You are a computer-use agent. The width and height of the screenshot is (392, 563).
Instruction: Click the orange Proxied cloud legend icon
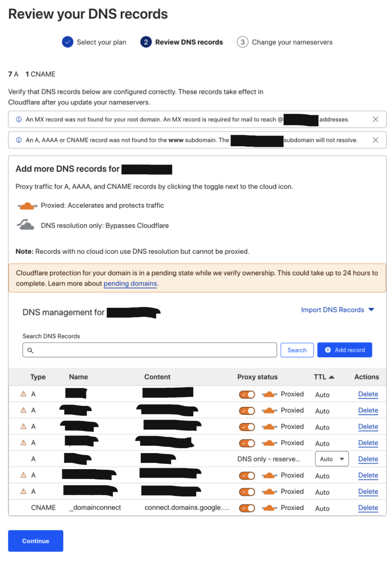click(x=27, y=206)
